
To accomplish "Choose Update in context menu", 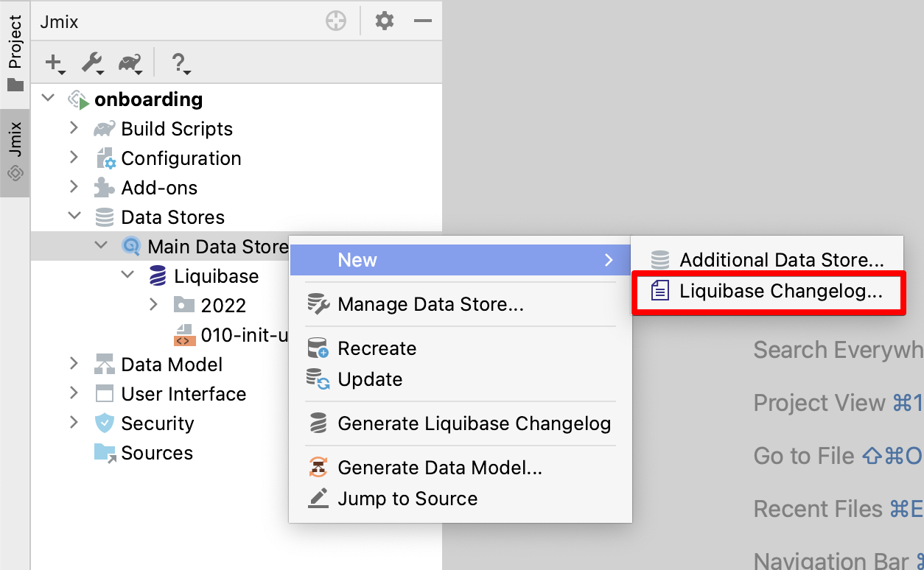I will (461, 379).
